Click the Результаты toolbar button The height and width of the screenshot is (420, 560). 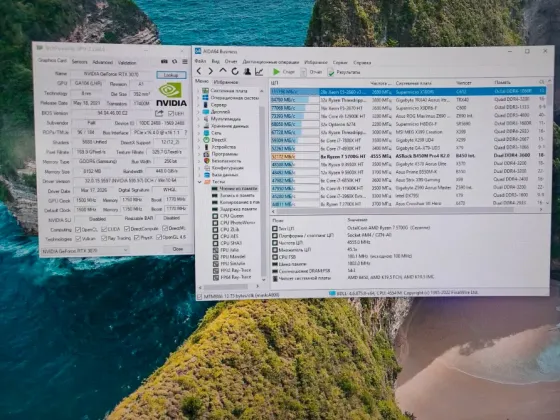tap(344, 72)
